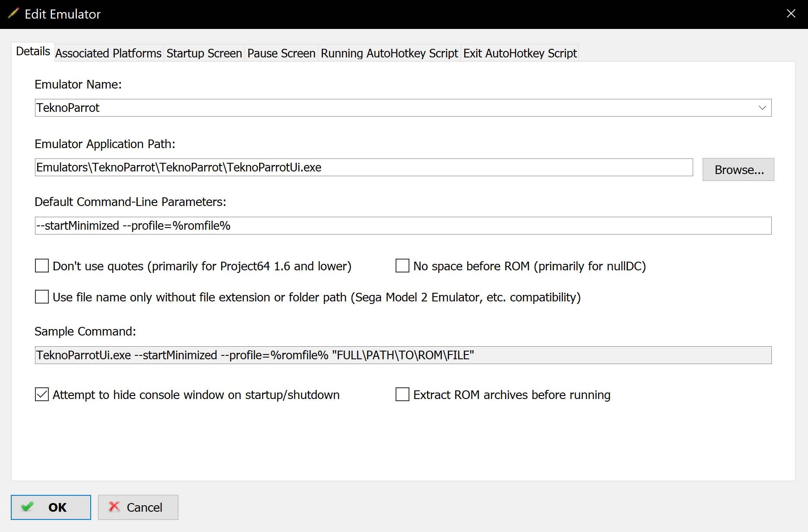
Task: Click the Sample Command: label
Action: coord(85,332)
